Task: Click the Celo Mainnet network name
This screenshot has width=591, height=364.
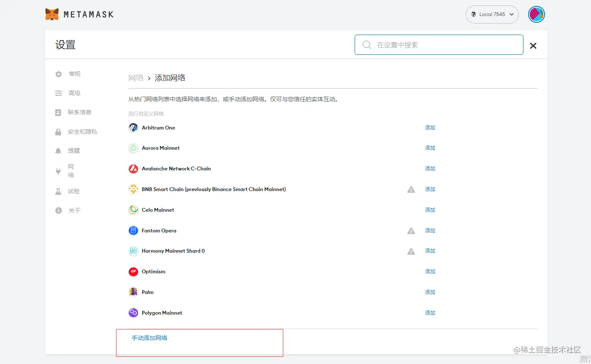Action: (158, 210)
